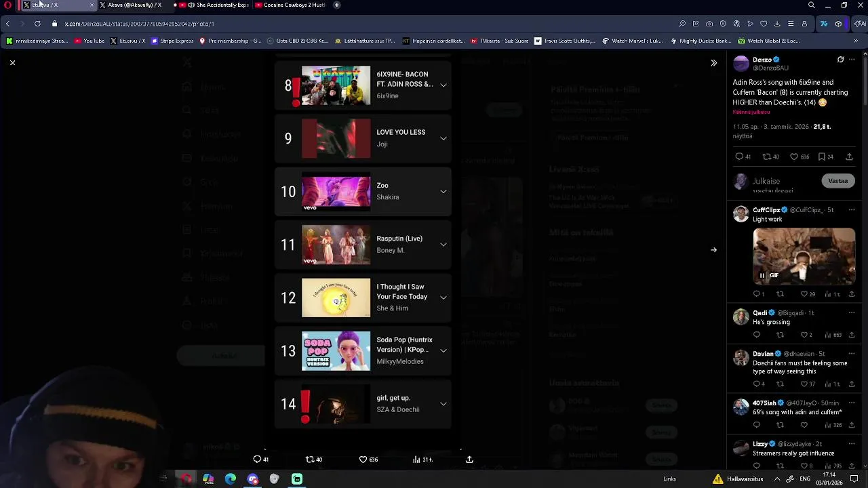Open Discord icon in taskbar
Viewport: 868px width, 488px height.
click(253, 479)
